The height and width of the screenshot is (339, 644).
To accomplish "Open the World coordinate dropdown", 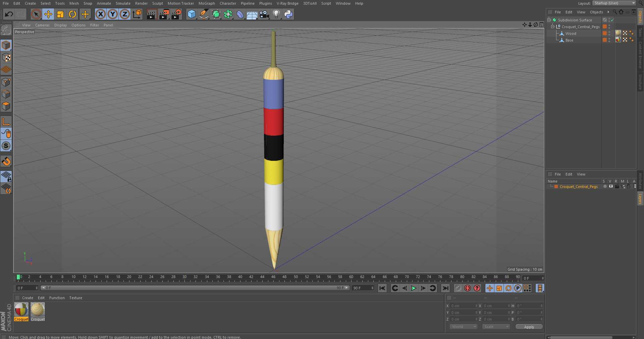I will click(464, 327).
